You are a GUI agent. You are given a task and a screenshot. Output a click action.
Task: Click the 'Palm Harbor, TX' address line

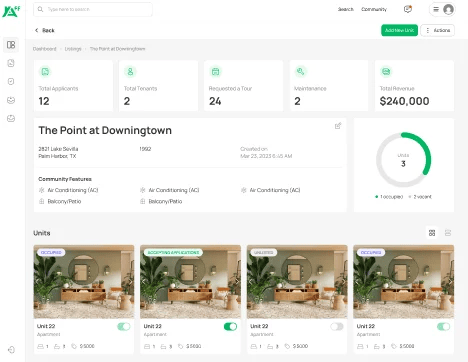point(57,156)
